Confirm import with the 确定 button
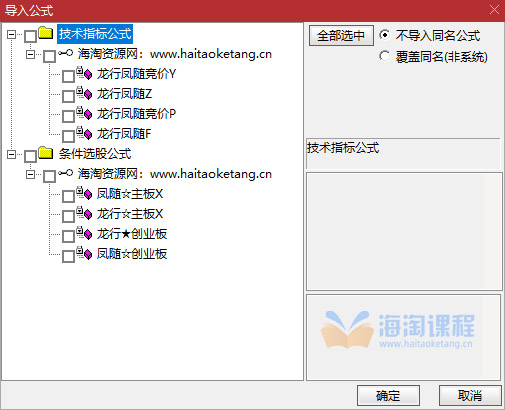This screenshot has width=505, height=410. (x=388, y=396)
